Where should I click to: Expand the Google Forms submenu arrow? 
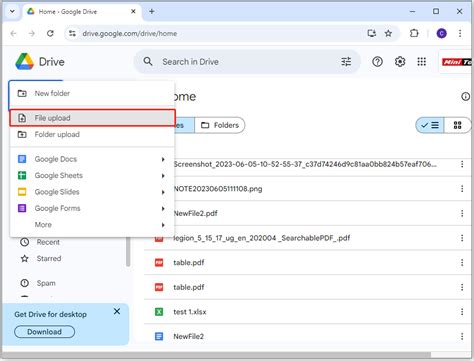(x=163, y=209)
